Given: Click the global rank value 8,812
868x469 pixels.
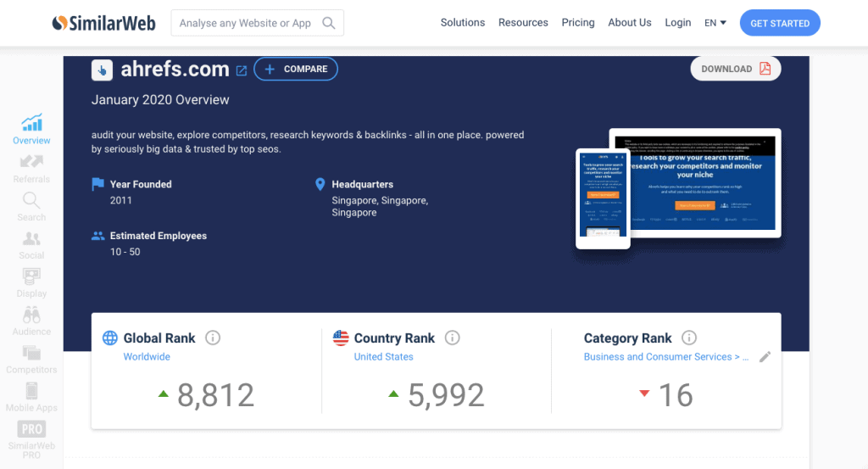Looking at the screenshot, I should [215, 395].
